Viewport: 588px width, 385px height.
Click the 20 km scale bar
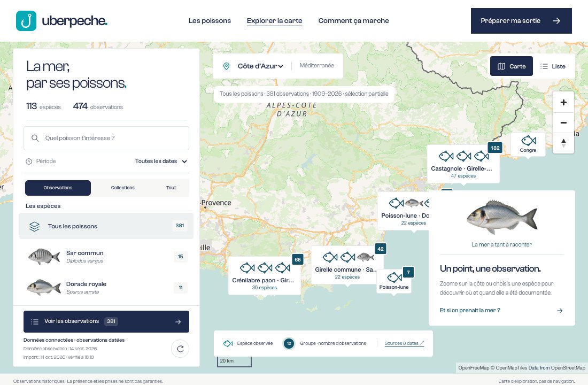pos(234,361)
